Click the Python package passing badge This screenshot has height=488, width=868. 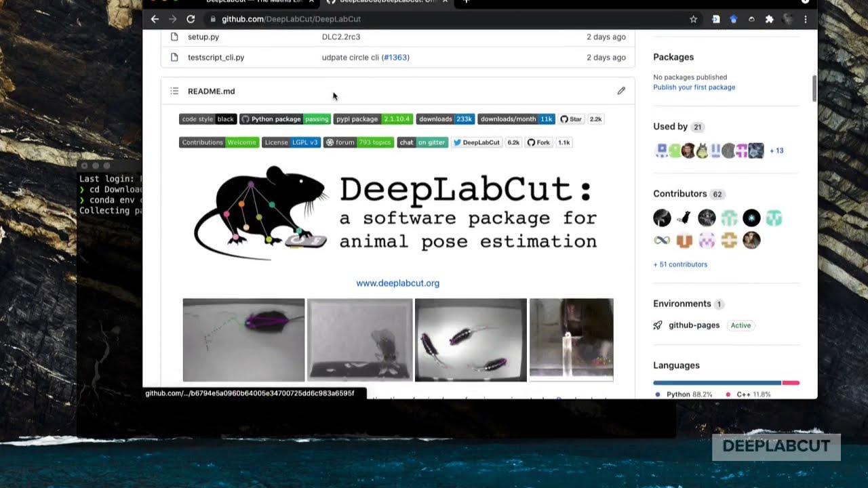(x=285, y=119)
